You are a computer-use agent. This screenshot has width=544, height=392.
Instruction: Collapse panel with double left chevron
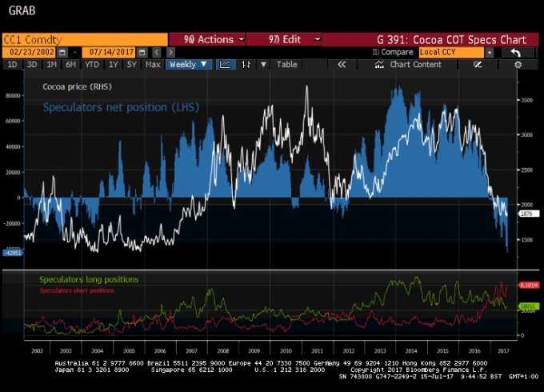tap(342, 64)
